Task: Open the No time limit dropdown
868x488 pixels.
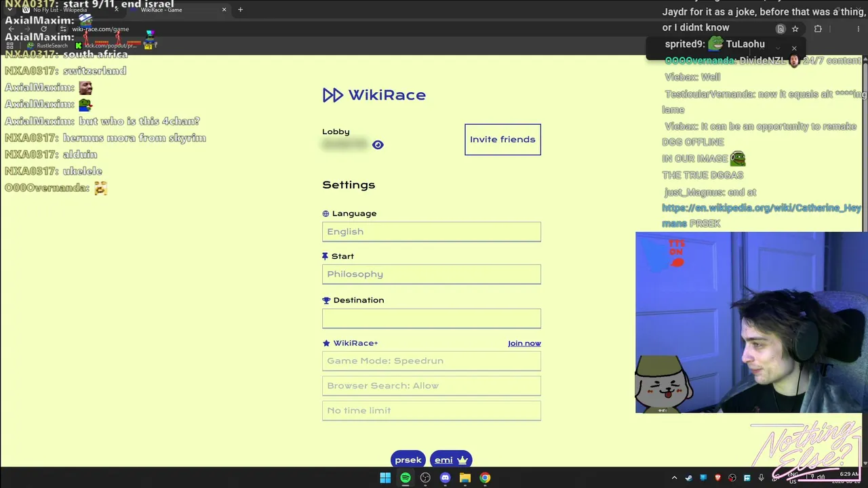Action: pyautogui.click(x=431, y=411)
